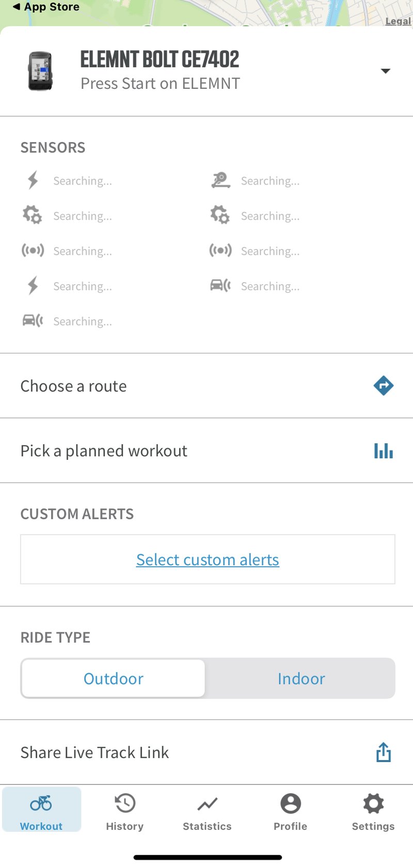This screenshot has width=413, height=868.
Task: Open the Share Live Track Link share icon
Action: [x=383, y=752]
